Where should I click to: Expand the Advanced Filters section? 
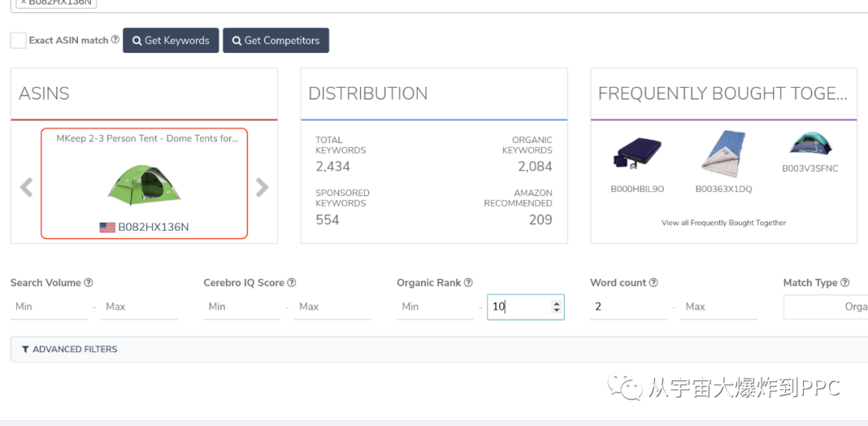(x=70, y=350)
